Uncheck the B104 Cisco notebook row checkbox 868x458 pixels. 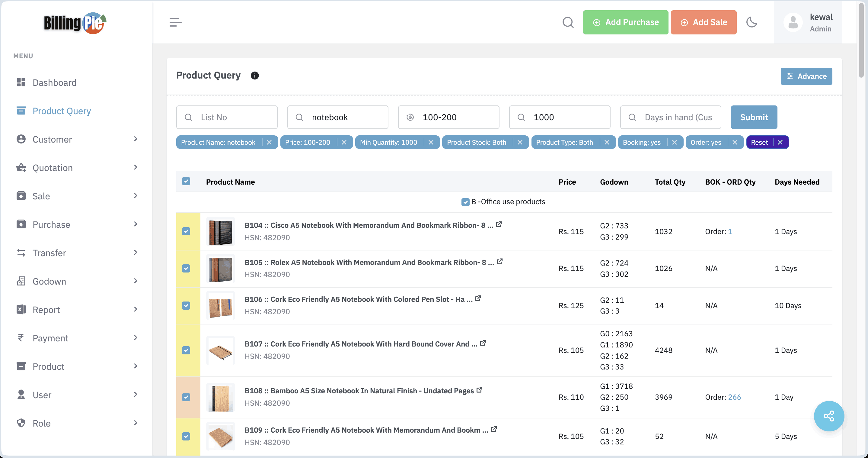click(186, 231)
